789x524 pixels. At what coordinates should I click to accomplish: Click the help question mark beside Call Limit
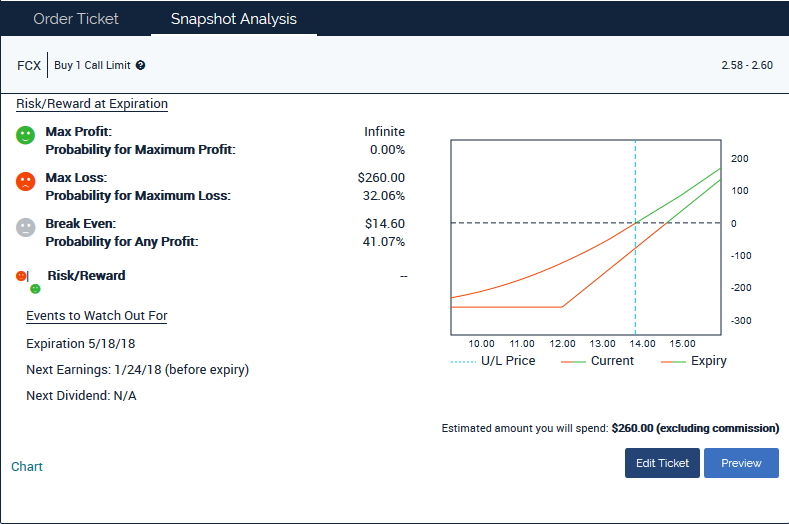coord(141,66)
